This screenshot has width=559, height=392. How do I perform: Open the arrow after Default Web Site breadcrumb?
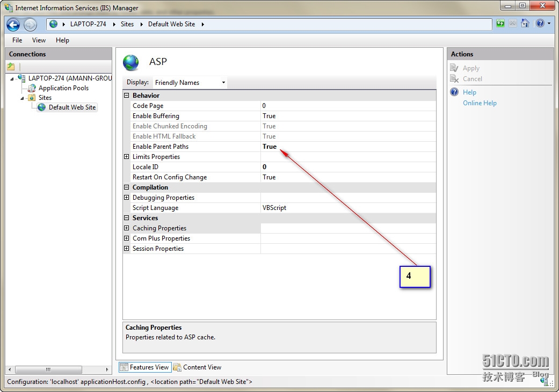tap(202, 24)
